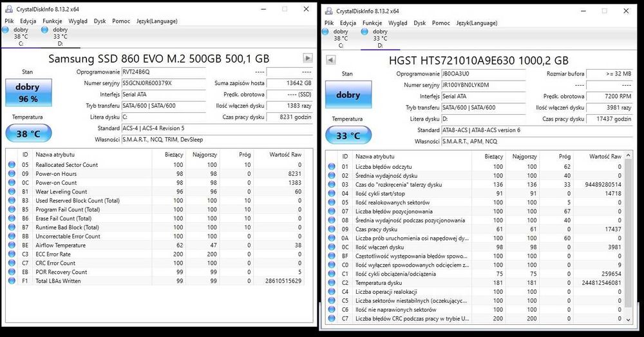Viewport: 644px width, 337px height.
Task: Click the status orb for Średnia wydajność dysku
Action: point(332,175)
